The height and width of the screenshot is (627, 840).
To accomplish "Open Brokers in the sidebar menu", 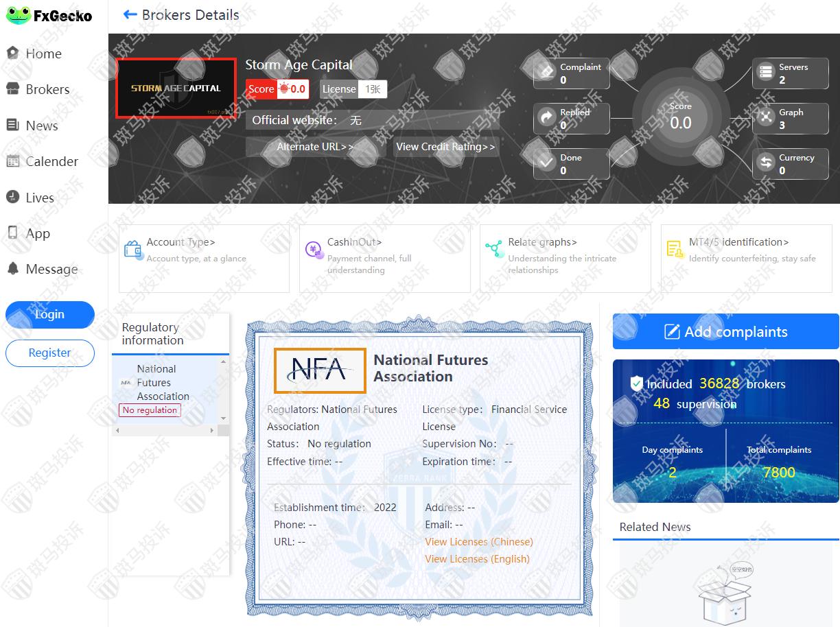I will tap(47, 90).
